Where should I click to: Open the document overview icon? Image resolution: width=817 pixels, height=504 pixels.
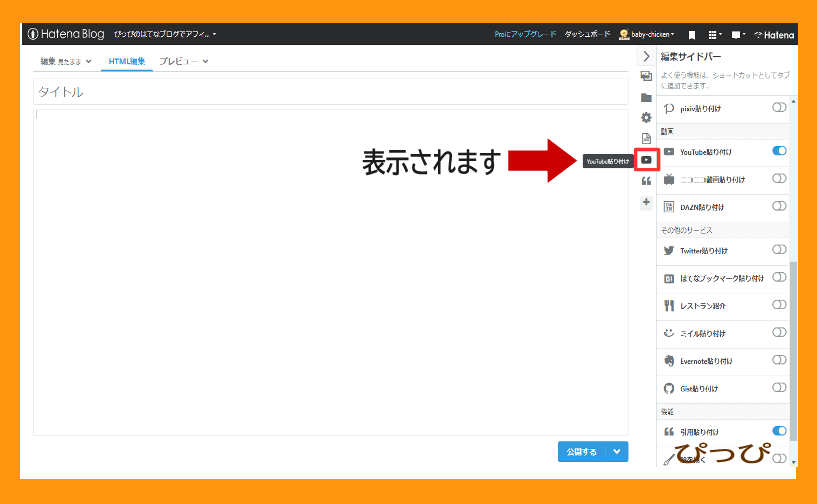646,138
